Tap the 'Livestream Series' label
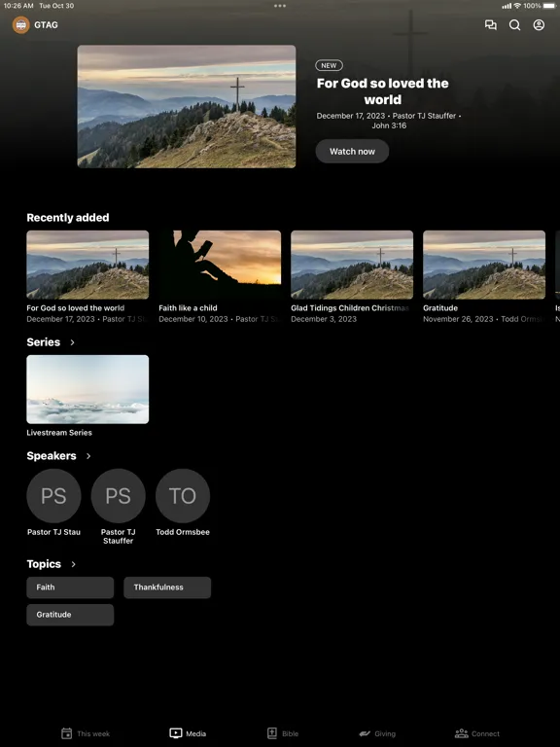This screenshot has height=747, width=560. (x=59, y=433)
